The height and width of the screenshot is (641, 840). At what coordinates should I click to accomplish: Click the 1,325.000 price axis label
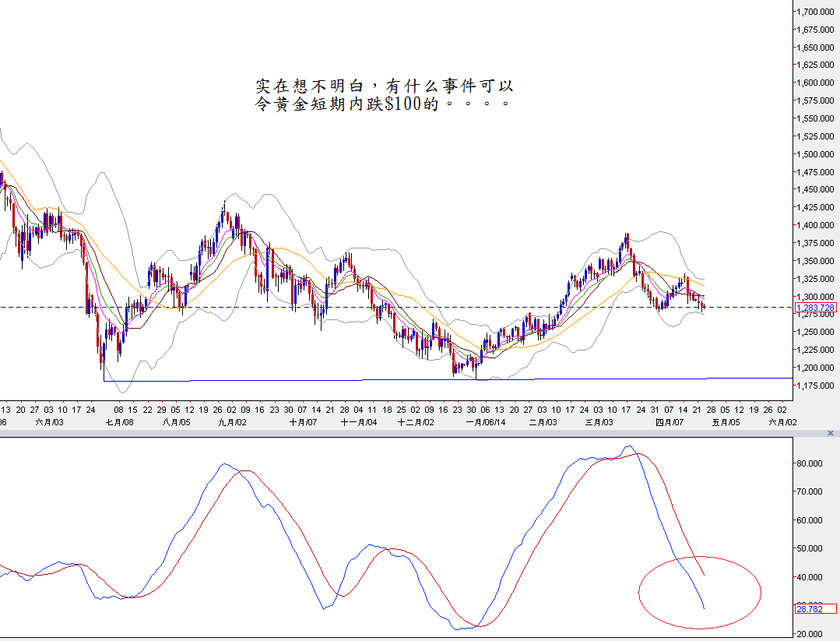click(x=815, y=279)
